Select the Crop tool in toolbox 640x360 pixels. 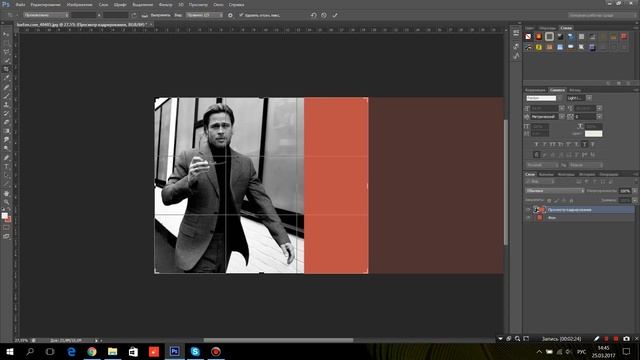6,69
